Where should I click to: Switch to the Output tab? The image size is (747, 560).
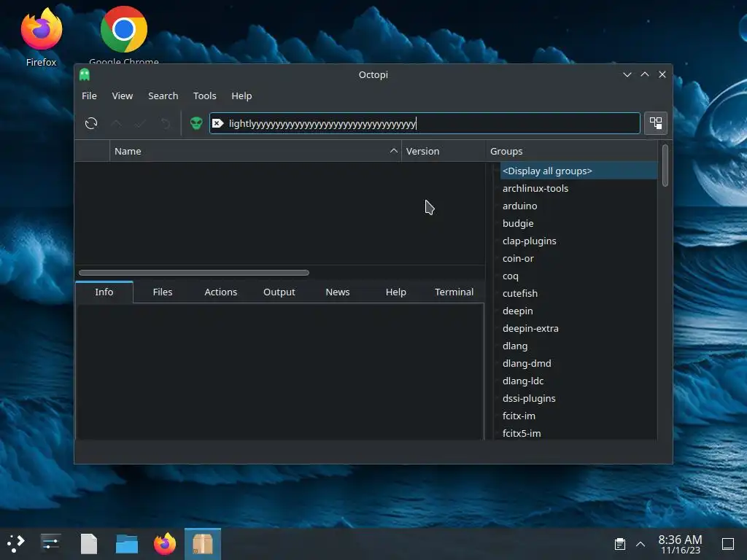pyautogui.click(x=279, y=292)
